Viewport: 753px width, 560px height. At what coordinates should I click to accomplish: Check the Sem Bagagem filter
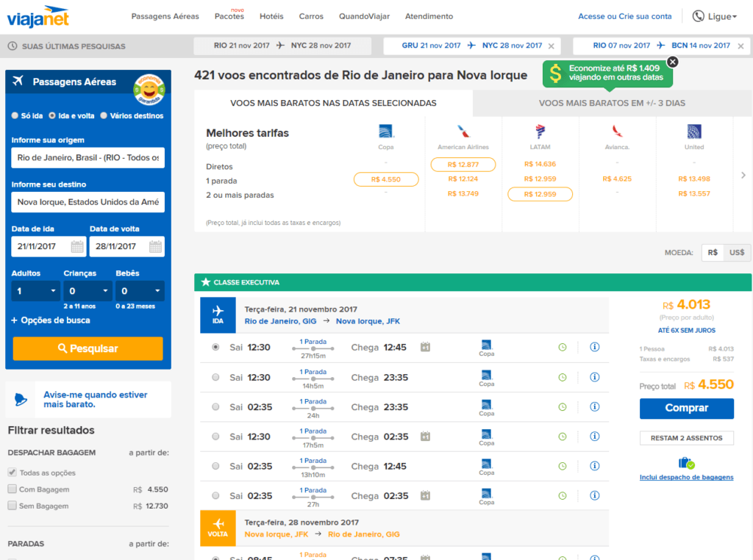(12, 506)
